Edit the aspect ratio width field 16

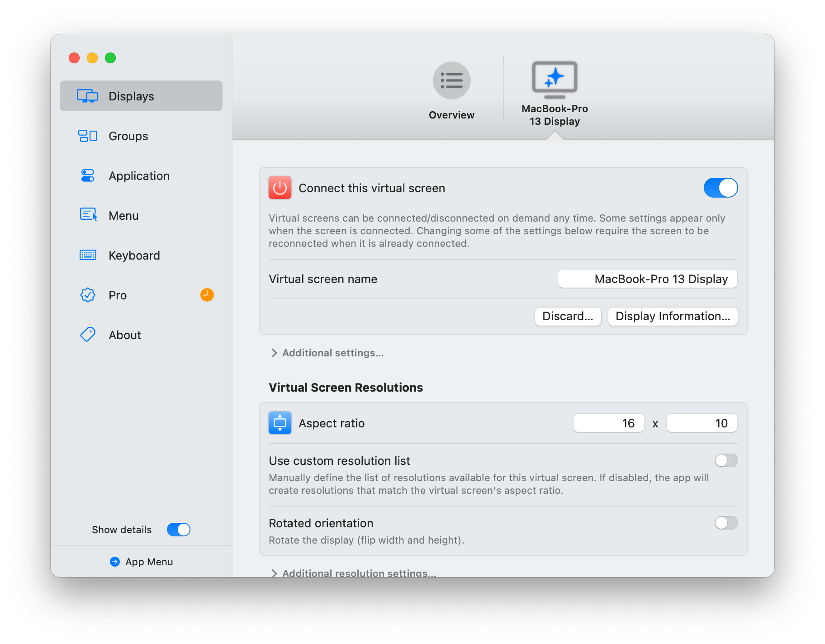point(608,423)
